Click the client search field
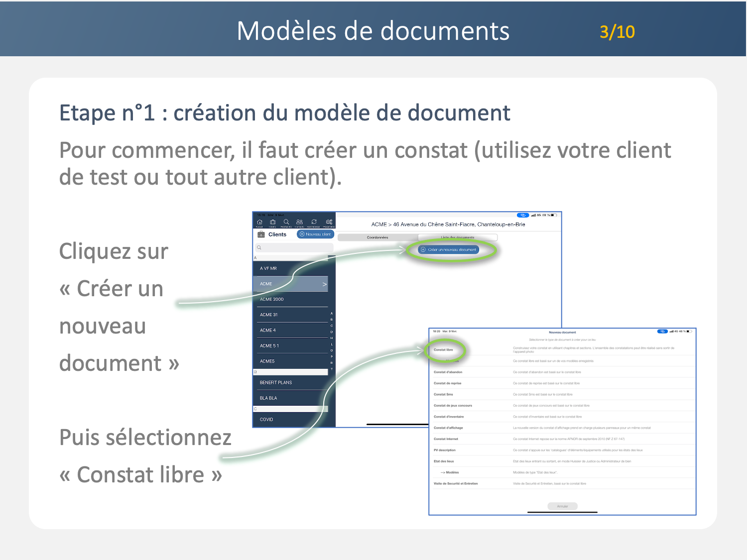 [x=294, y=247]
